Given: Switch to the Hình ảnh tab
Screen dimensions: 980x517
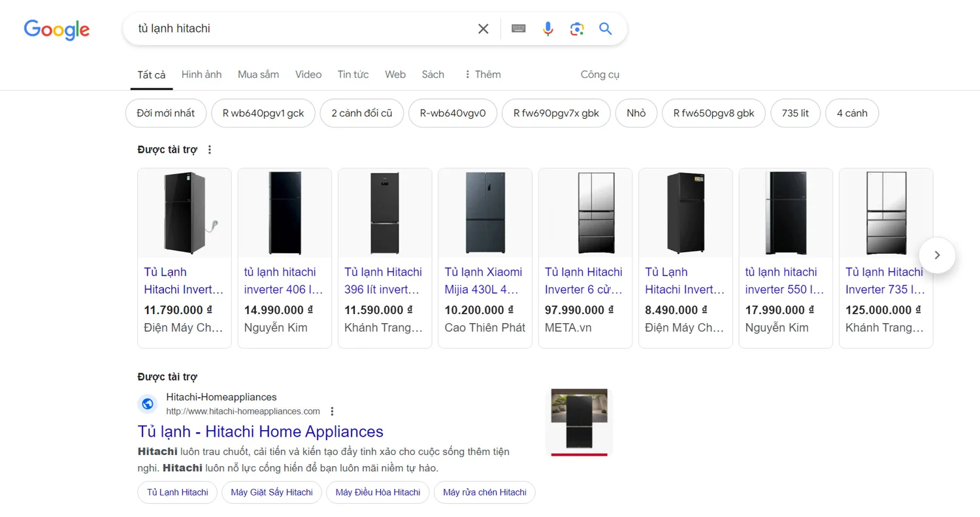Looking at the screenshot, I should [201, 74].
